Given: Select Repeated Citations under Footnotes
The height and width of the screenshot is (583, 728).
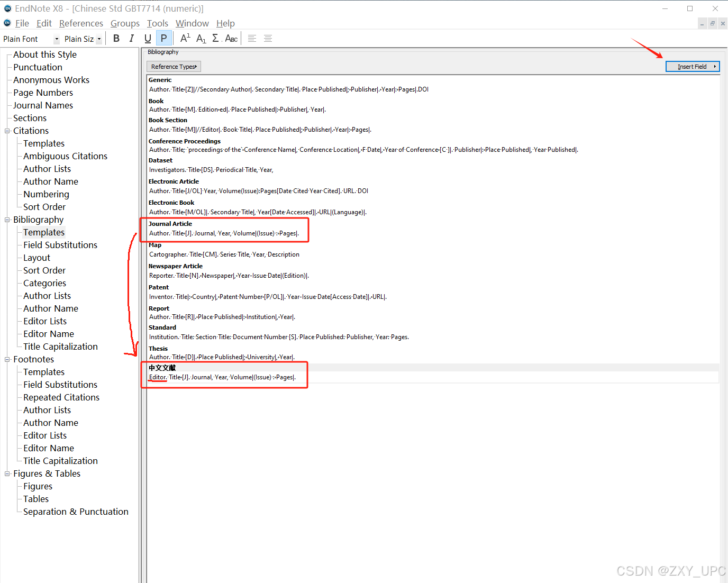Looking at the screenshot, I should click(x=61, y=397).
